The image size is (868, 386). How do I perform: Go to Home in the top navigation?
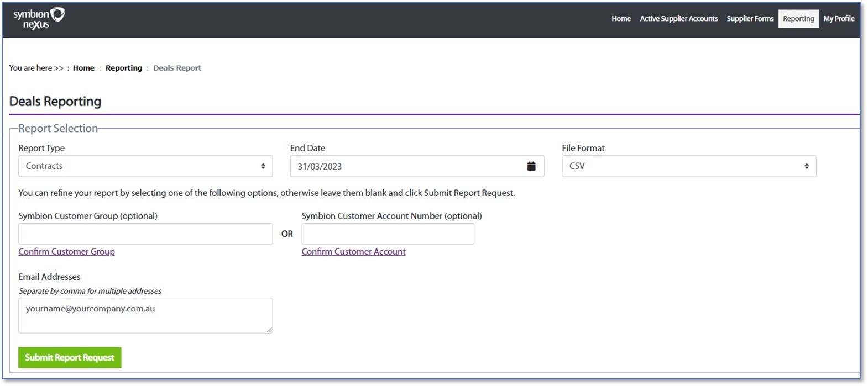621,19
